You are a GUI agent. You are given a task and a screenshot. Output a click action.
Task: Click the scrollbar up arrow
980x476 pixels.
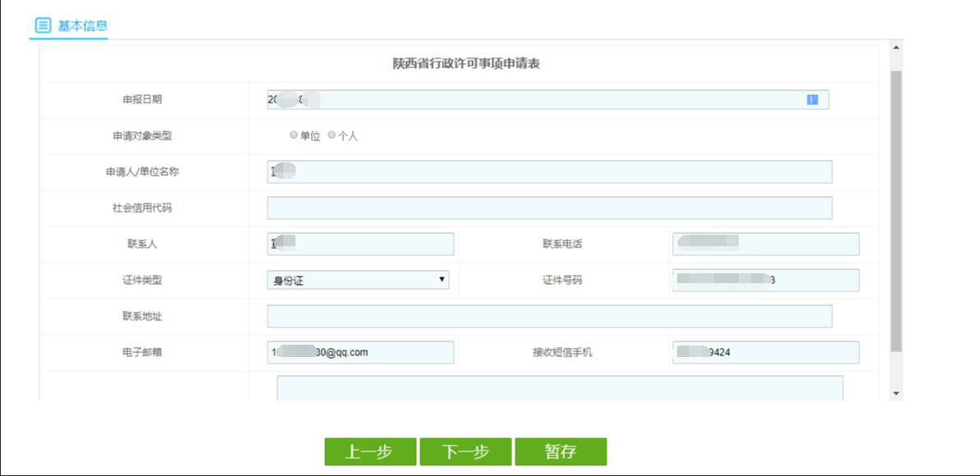(x=895, y=48)
